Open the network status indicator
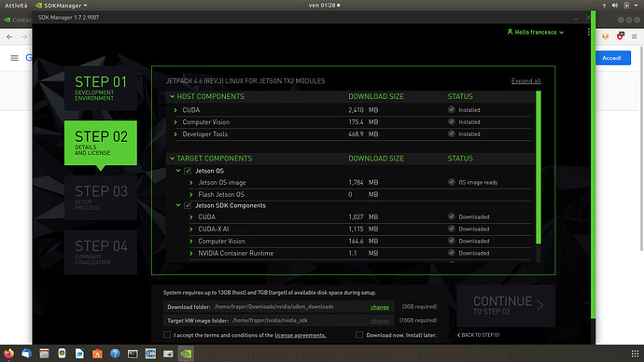Image resolution: width=644 pixels, height=362 pixels. (x=604, y=6)
